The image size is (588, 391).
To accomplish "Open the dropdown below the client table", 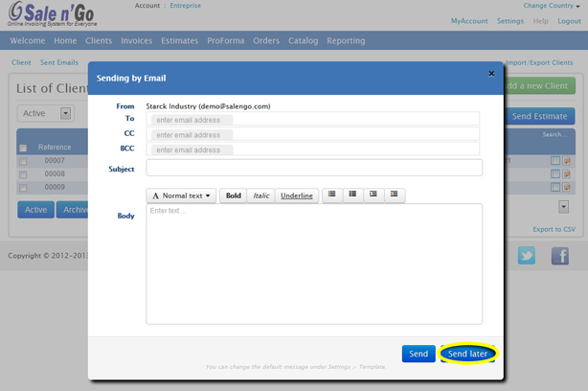I will click(x=563, y=206).
